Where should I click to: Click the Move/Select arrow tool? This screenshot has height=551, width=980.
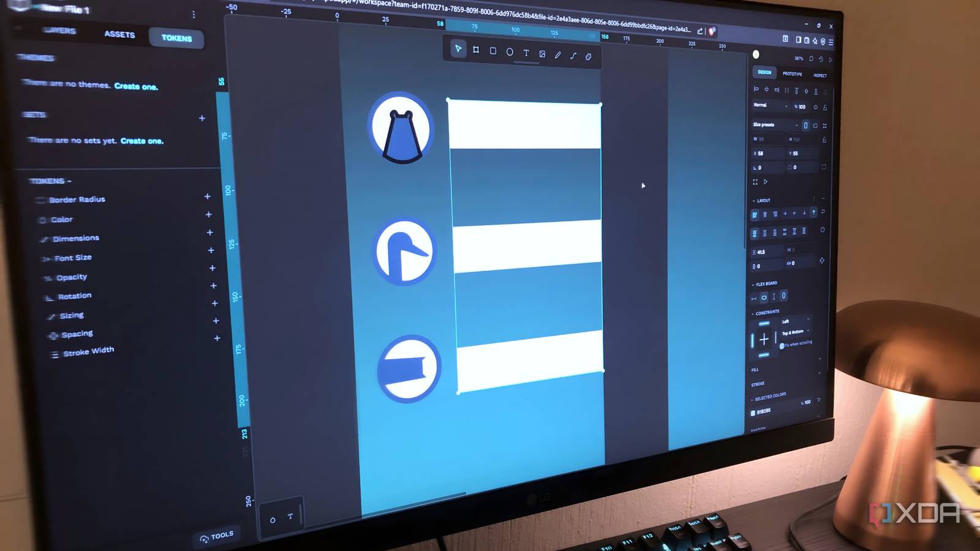click(458, 50)
